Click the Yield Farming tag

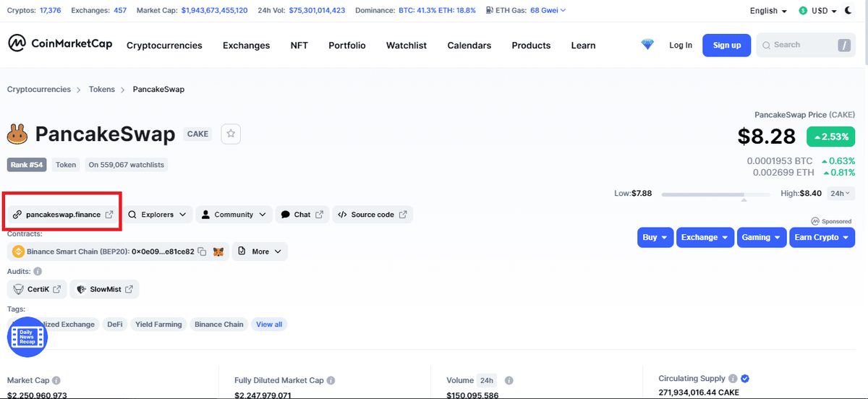pos(158,325)
